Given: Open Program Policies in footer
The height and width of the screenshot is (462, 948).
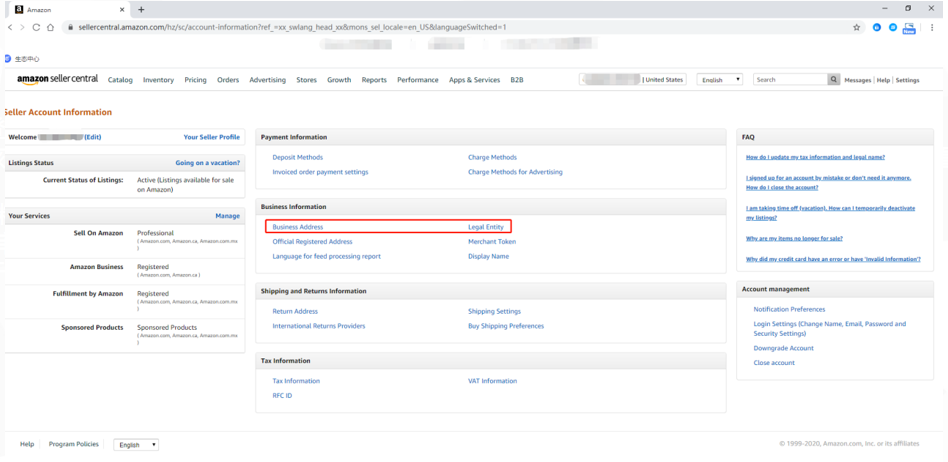Looking at the screenshot, I should [74, 444].
